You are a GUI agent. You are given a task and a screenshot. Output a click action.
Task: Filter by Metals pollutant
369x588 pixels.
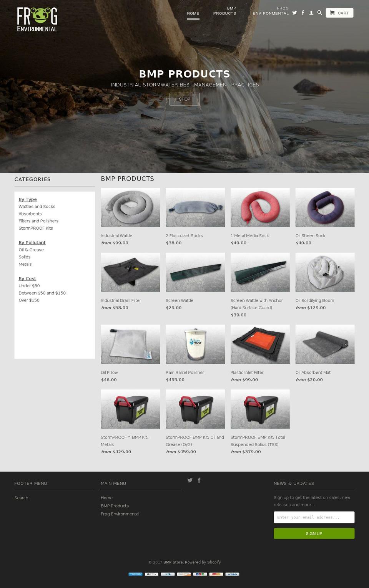[25, 264]
